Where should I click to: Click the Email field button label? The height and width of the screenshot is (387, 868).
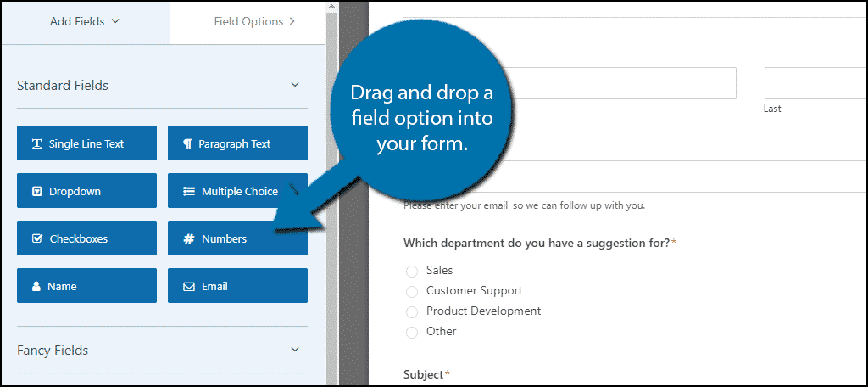(214, 287)
